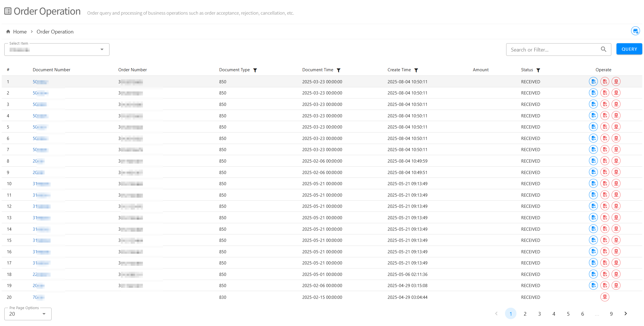The height and width of the screenshot is (326, 644).
Task: Filter by the Create Time column
Action: coord(416,70)
